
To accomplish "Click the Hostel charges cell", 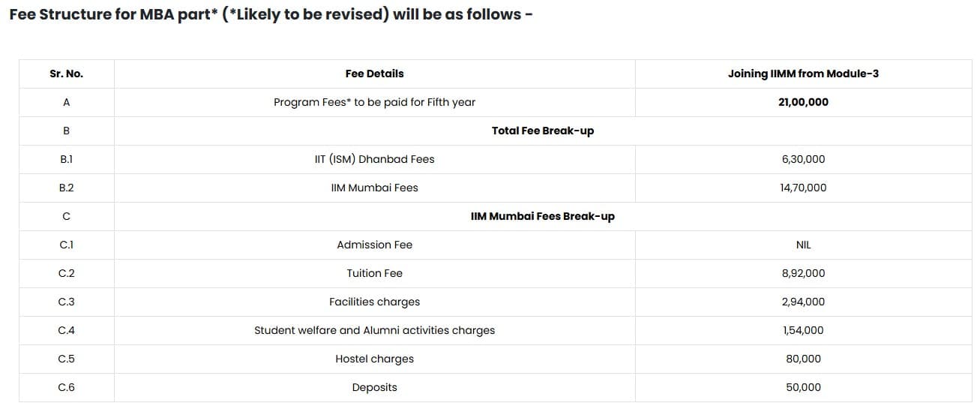I will coord(374,359).
